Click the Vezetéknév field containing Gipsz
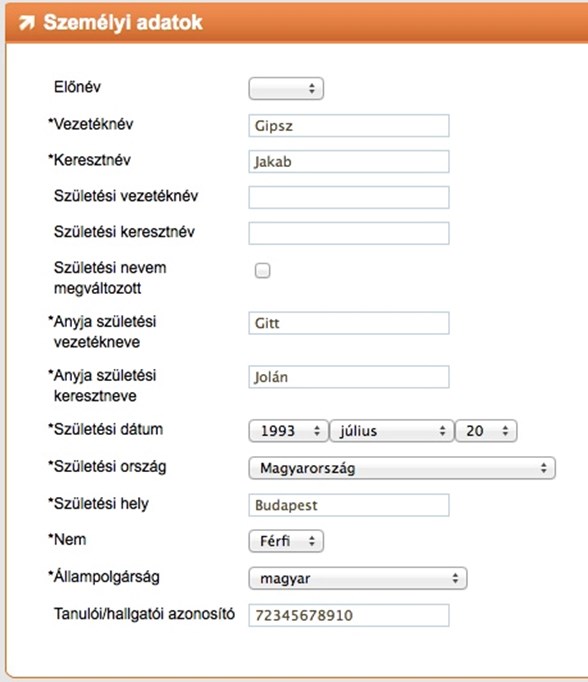 pos(349,126)
